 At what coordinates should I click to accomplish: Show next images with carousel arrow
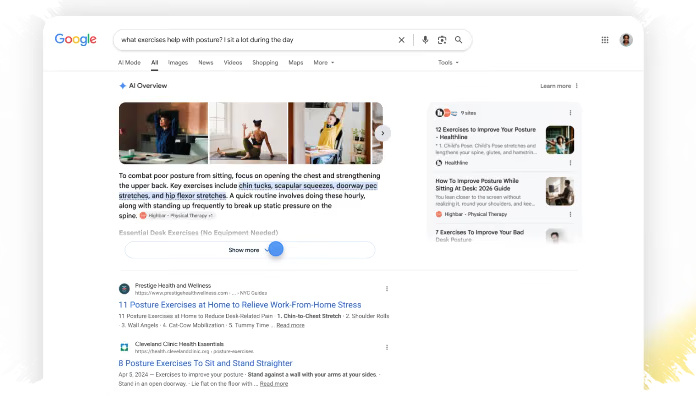point(383,133)
